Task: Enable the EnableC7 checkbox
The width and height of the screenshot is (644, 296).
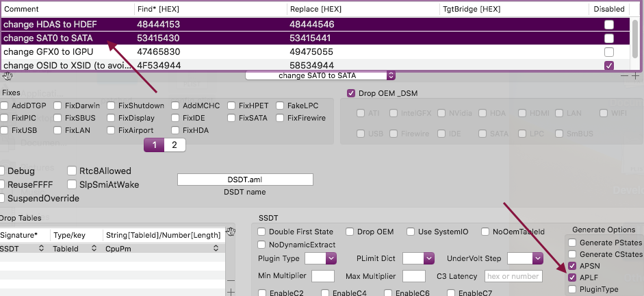Action: tap(450, 293)
